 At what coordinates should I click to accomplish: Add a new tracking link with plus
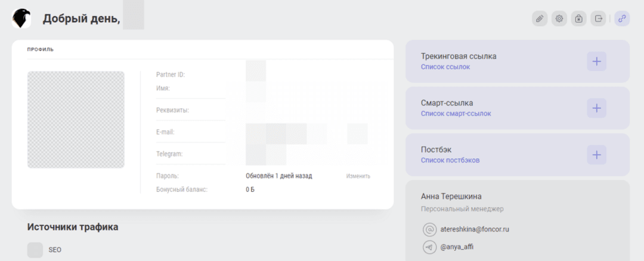coord(596,61)
